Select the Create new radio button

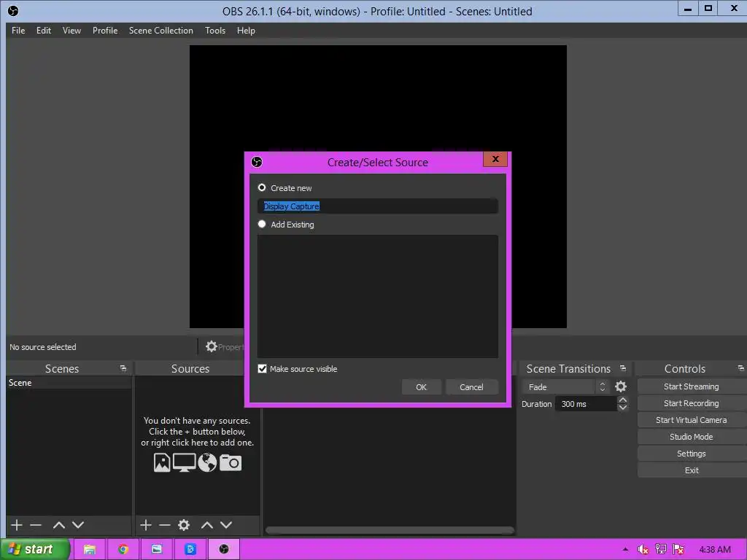pos(262,187)
